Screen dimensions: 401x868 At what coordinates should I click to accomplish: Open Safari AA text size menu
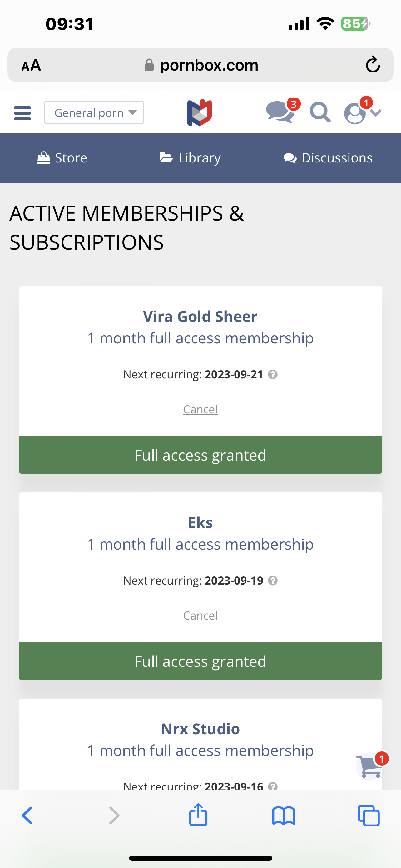click(31, 65)
